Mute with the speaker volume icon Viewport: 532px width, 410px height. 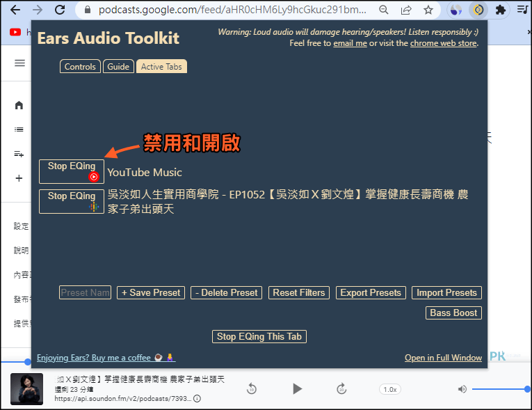click(x=462, y=389)
